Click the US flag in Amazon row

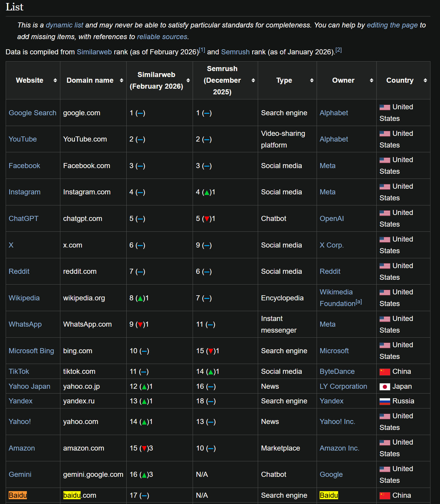[x=385, y=443]
